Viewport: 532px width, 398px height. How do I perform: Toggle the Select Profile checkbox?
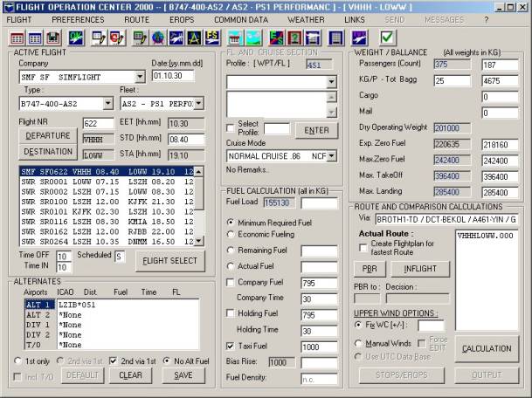click(x=231, y=127)
